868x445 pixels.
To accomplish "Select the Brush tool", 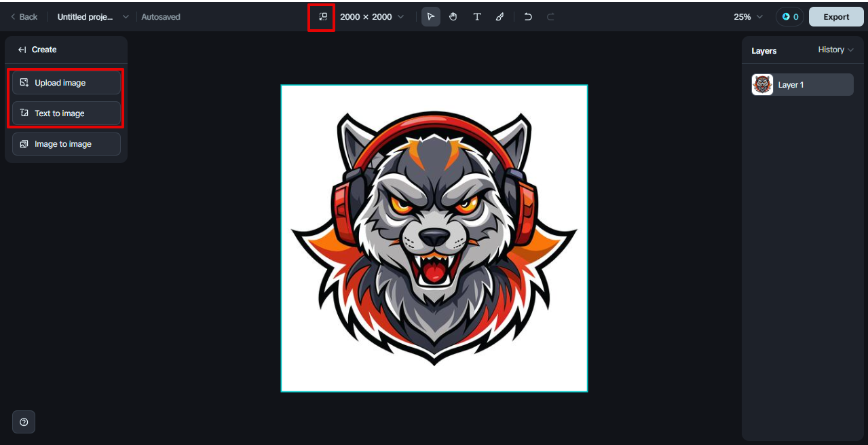I will coord(500,17).
